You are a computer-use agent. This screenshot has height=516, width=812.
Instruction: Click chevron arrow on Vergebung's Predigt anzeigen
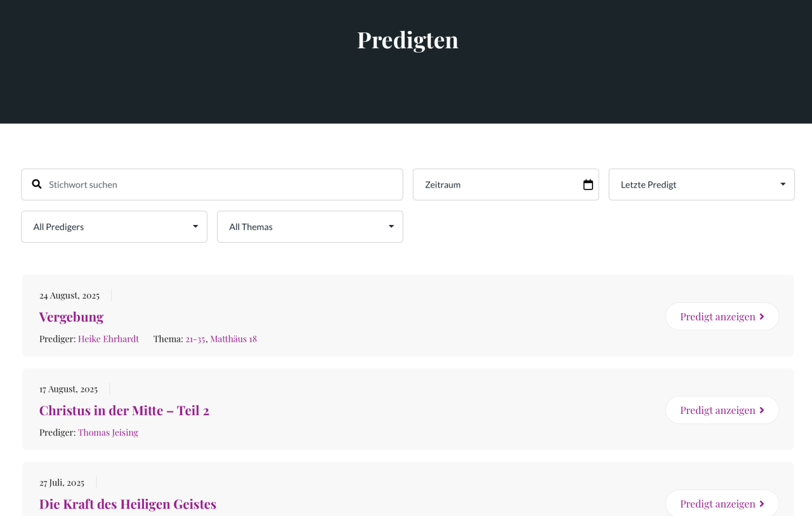pyautogui.click(x=762, y=316)
